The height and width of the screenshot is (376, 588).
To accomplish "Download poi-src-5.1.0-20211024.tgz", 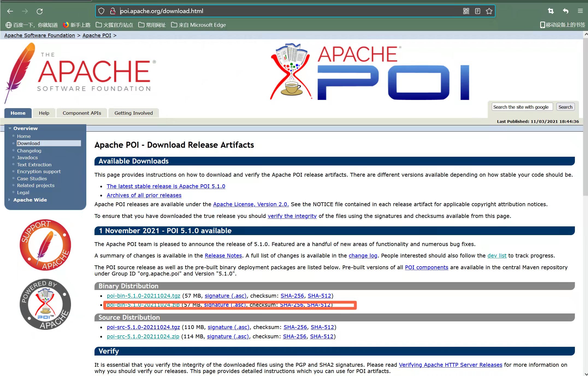I will pos(143,327).
